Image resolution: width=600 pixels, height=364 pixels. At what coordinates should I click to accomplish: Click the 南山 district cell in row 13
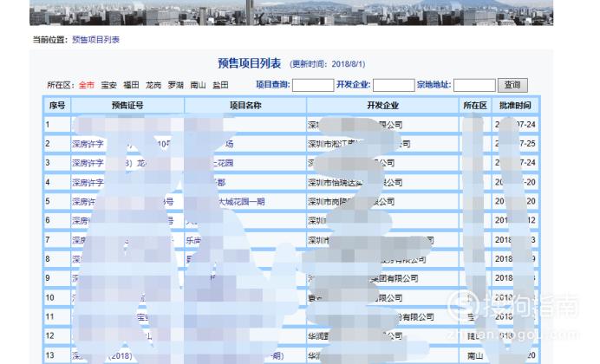tap(475, 355)
